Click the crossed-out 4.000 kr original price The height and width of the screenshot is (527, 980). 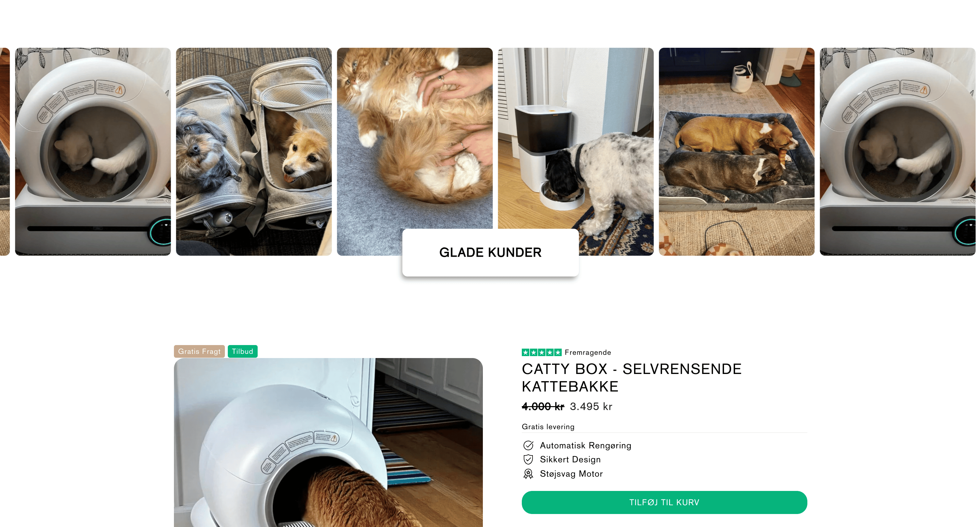(543, 406)
